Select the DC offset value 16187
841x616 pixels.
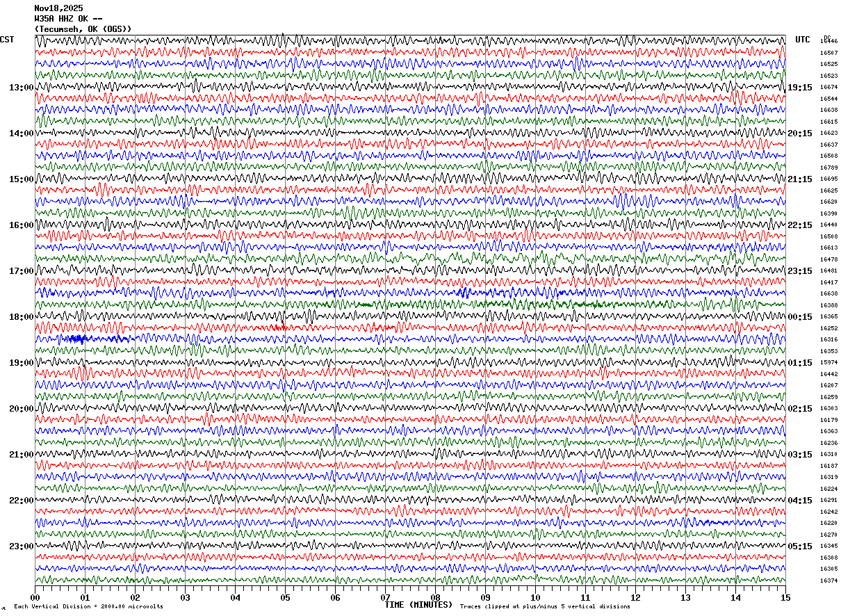click(828, 466)
